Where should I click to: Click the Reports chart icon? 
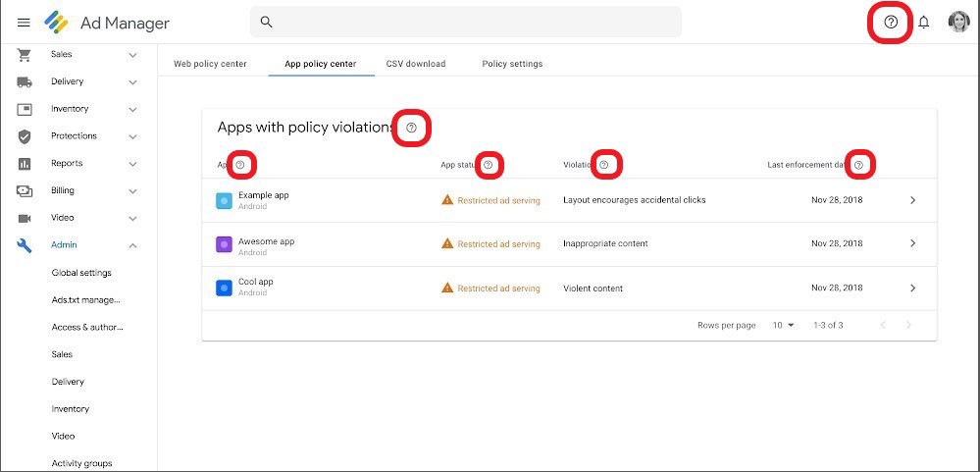pyautogui.click(x=25, y=164)
